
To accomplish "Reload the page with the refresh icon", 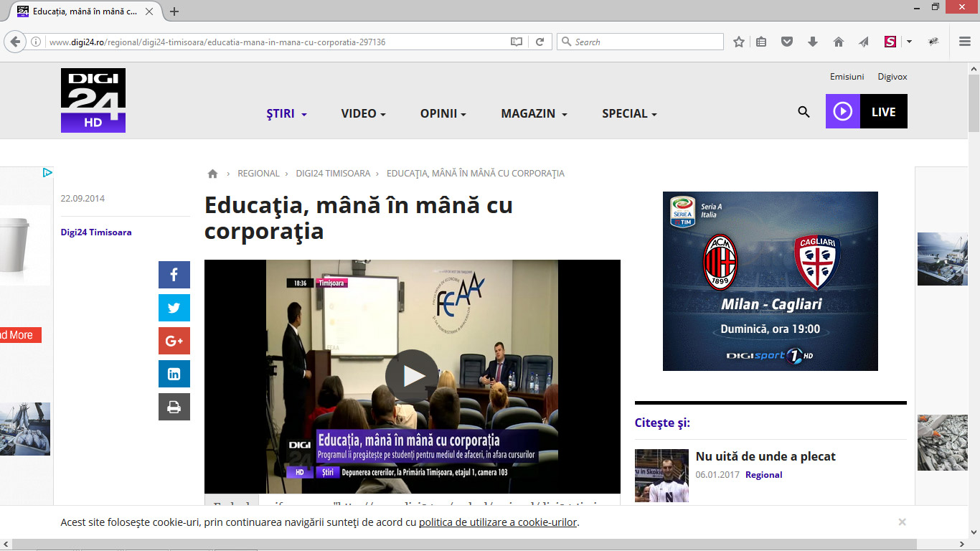I will (540, 42).
